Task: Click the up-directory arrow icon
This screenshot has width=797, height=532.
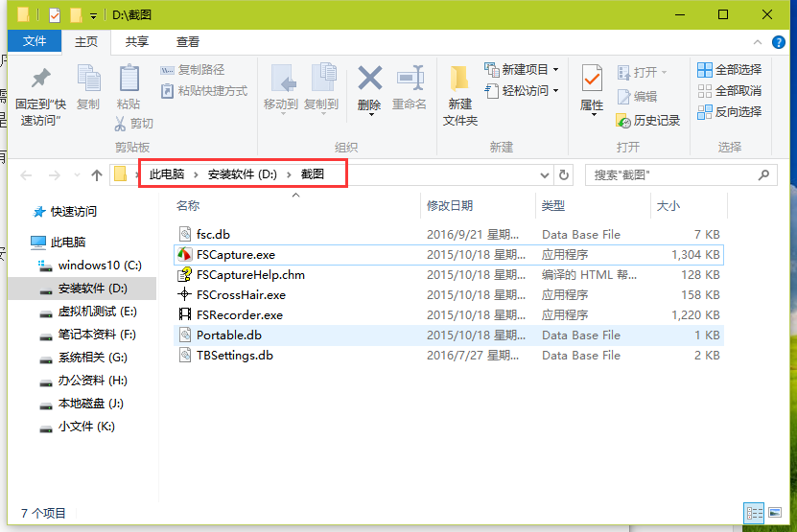Action: [x=96, y=175]
